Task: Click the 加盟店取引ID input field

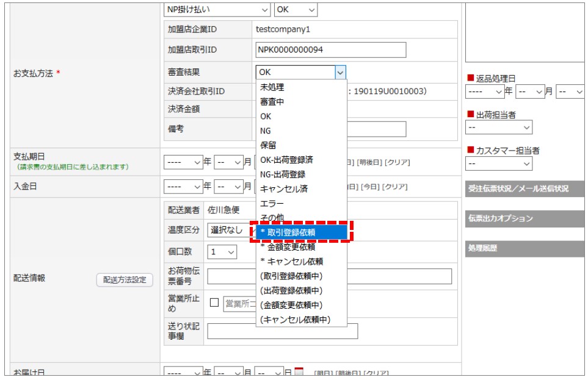Action: pos(331,50)
